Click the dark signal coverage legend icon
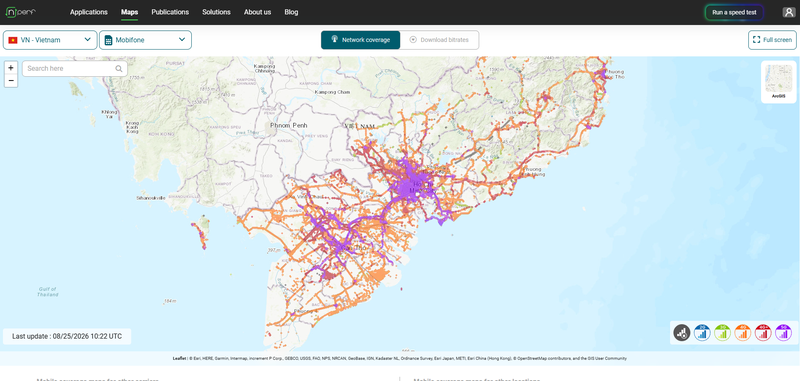 [682, 333]
